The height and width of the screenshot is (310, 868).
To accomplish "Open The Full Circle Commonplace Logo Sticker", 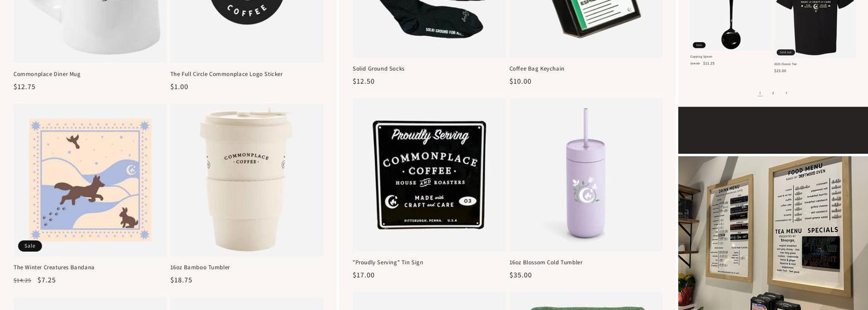I will (x=226, y=74).
